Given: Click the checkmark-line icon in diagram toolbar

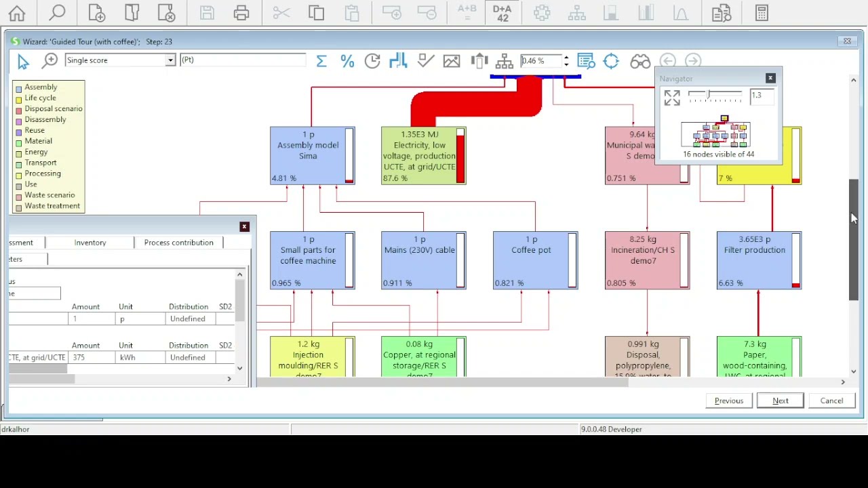Looking at the screenshot, I should click(426, 61).
